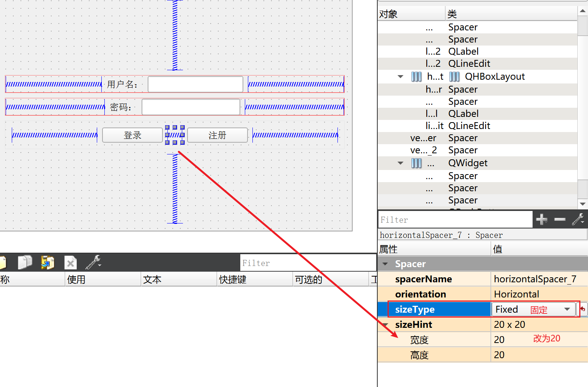Click the 用户名: label on the form
Screen dimensions: 588x387
click(x=123, y=84)
